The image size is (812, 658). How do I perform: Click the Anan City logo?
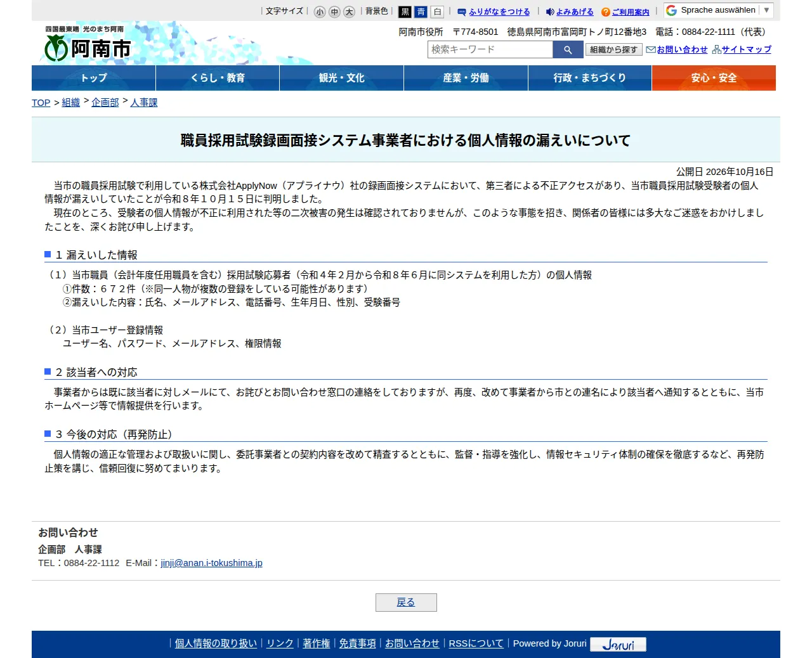click(88, 44)
